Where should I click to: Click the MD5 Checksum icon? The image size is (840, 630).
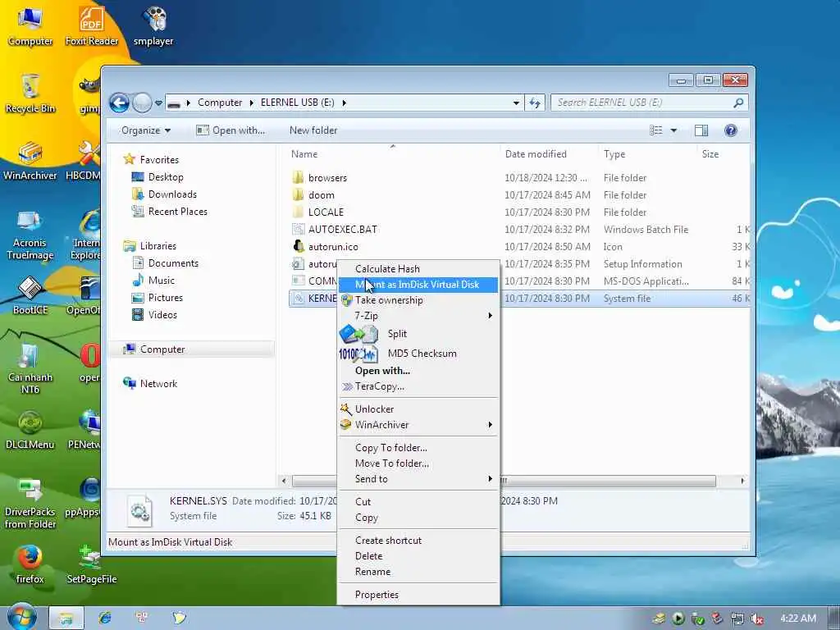click(358, 354)
